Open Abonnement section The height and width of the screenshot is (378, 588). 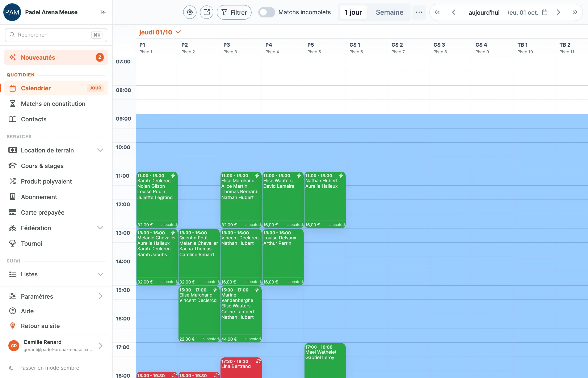point(56,197)
